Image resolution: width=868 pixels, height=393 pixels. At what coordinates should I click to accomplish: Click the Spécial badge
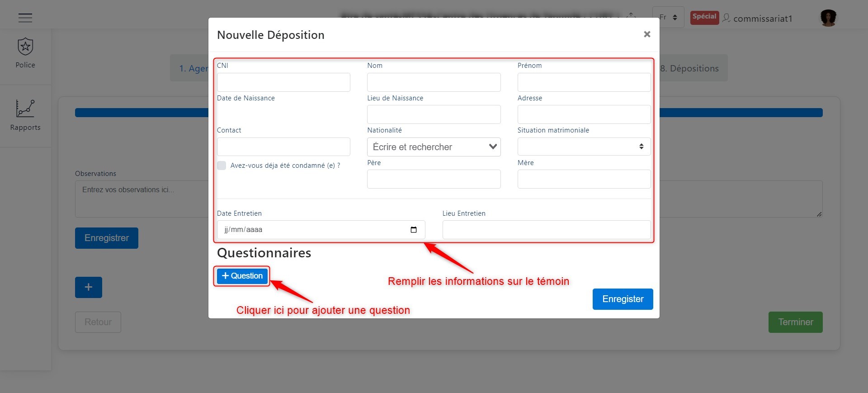[704, 17]
